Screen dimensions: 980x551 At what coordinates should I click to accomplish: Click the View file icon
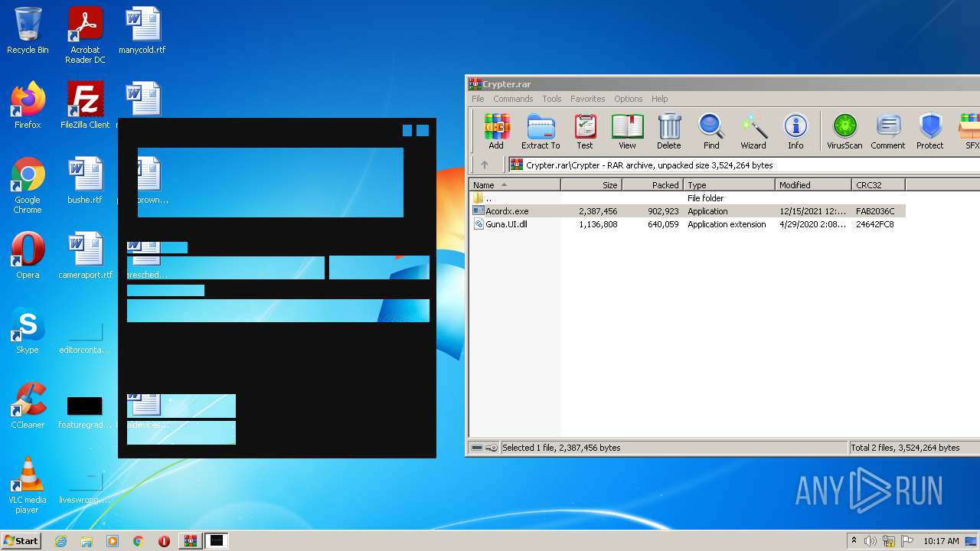click(x=627, y=131)
